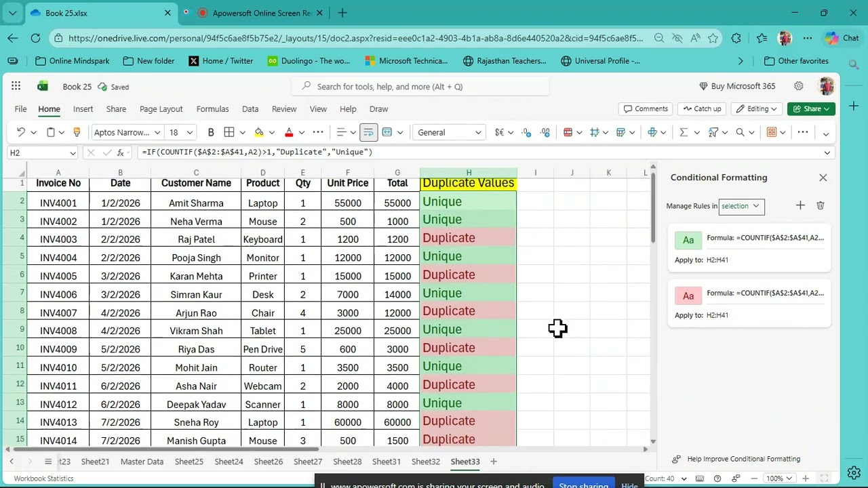Switch to the Formulas tab

[x=212, y=108]
